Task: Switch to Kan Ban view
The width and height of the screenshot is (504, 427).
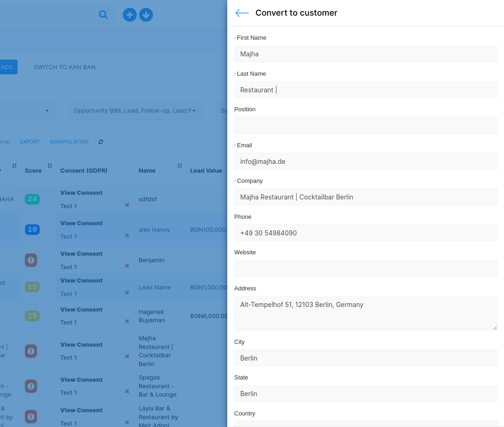Action: point(64,67)
